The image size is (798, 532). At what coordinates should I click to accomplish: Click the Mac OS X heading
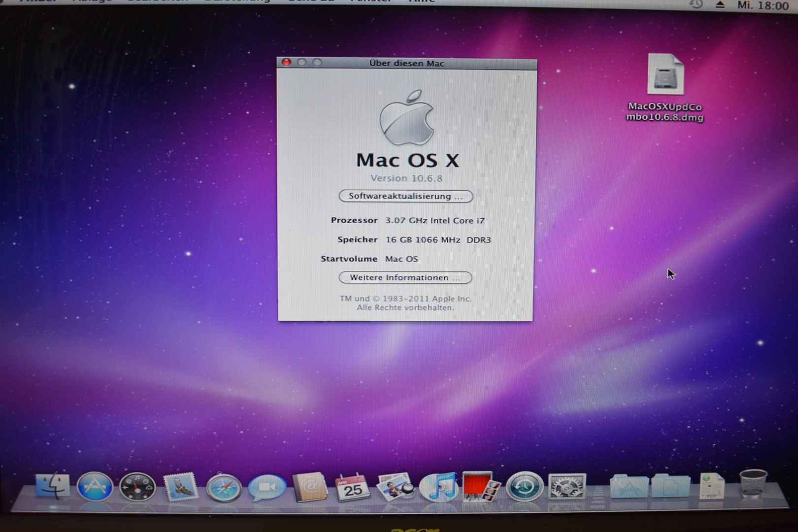pyautogui.click(x=407, y=160)
